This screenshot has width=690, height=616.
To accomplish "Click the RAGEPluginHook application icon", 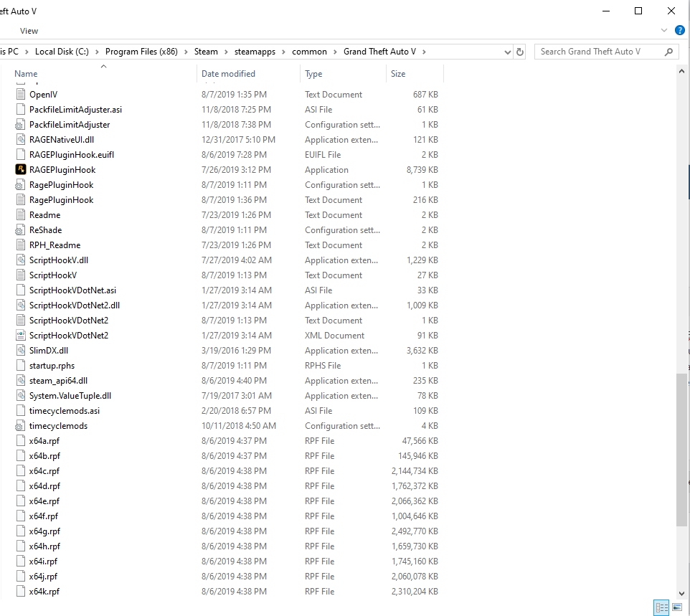I will point(20,169).
